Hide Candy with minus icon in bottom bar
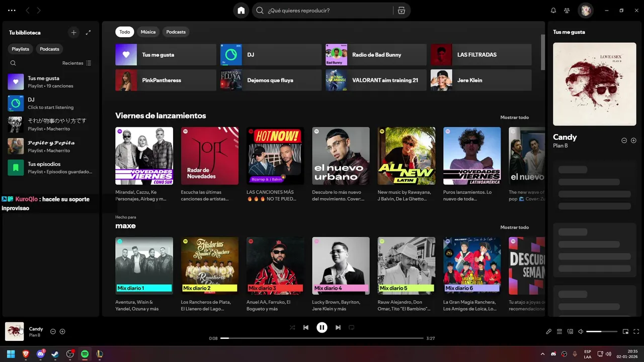The image size is (644, 362). click(x=53, y=331)
